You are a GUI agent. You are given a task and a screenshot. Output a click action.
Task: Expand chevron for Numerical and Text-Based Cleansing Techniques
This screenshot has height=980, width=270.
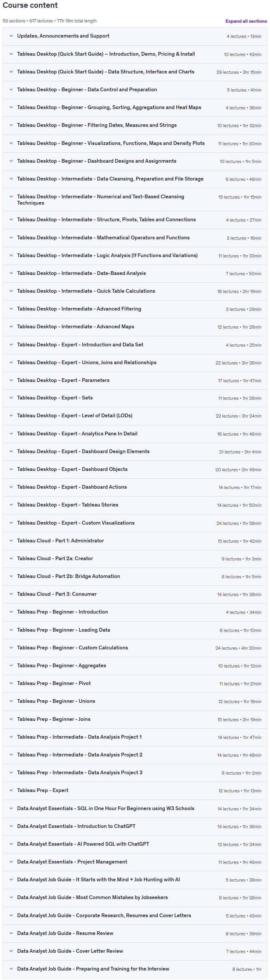pyautogui.click(x=11, y=197)
